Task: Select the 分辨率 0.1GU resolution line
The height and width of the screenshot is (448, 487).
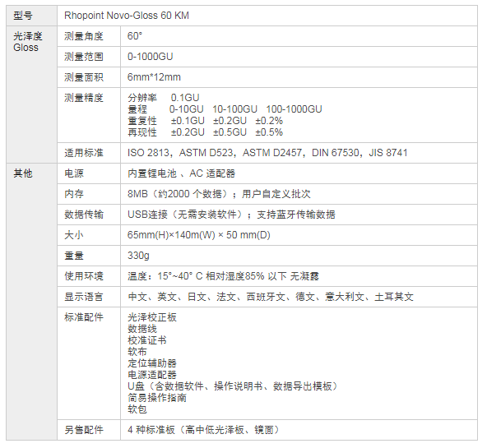Action: [x=164, y=98]
